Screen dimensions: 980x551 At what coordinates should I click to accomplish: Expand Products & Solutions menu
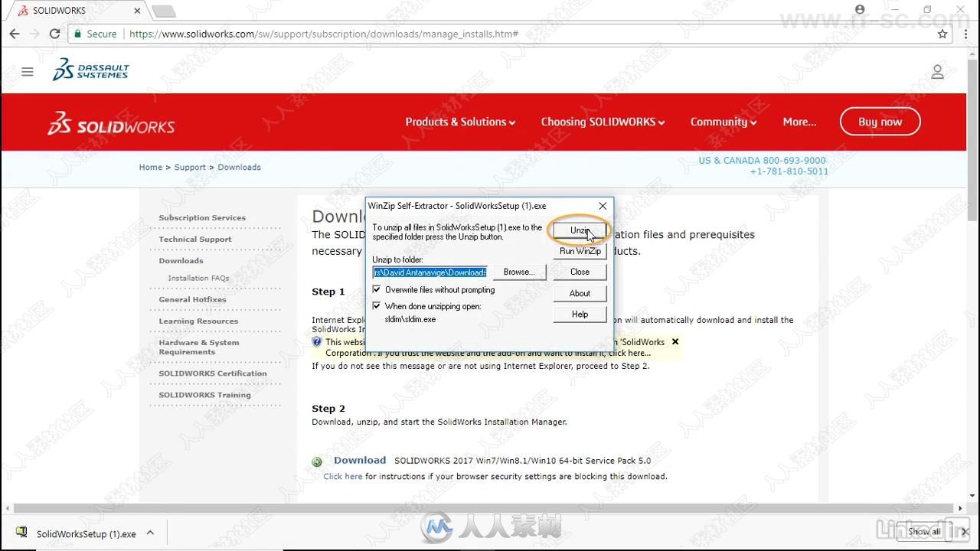pyautogui.click(x=460, y=122)
